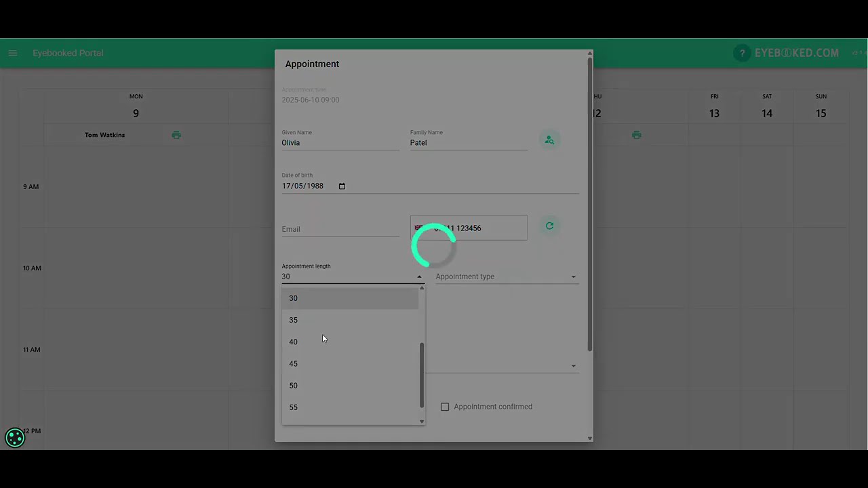Choose 45 minutes appointment length

pyautogui.click(x=350, y=364)
